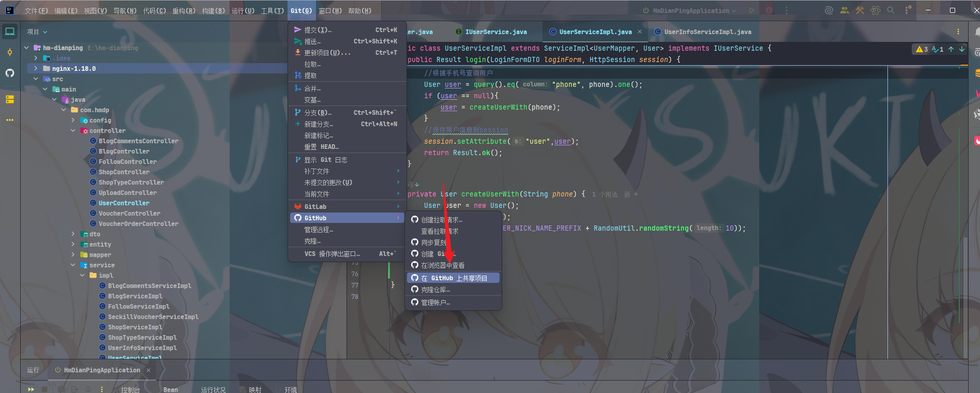Expand the dto package node
Screen dimensions: 980x393
(x=73, y=234)
